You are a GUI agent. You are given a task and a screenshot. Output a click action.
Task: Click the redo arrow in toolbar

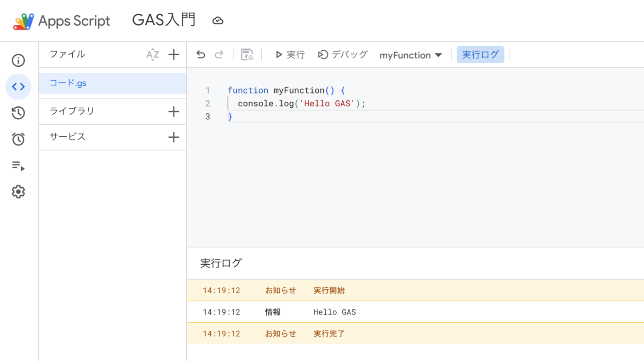pos(219,55)
